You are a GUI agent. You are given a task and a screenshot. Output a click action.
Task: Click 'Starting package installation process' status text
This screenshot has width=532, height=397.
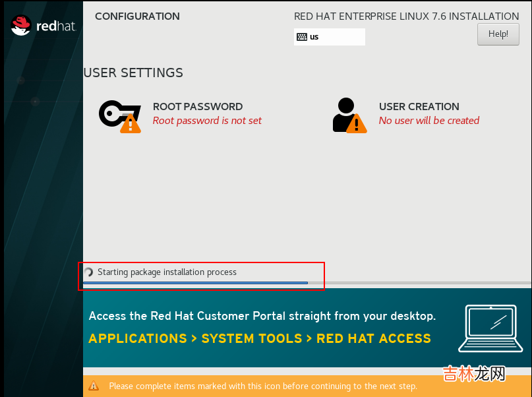click(x=167, y=272)
